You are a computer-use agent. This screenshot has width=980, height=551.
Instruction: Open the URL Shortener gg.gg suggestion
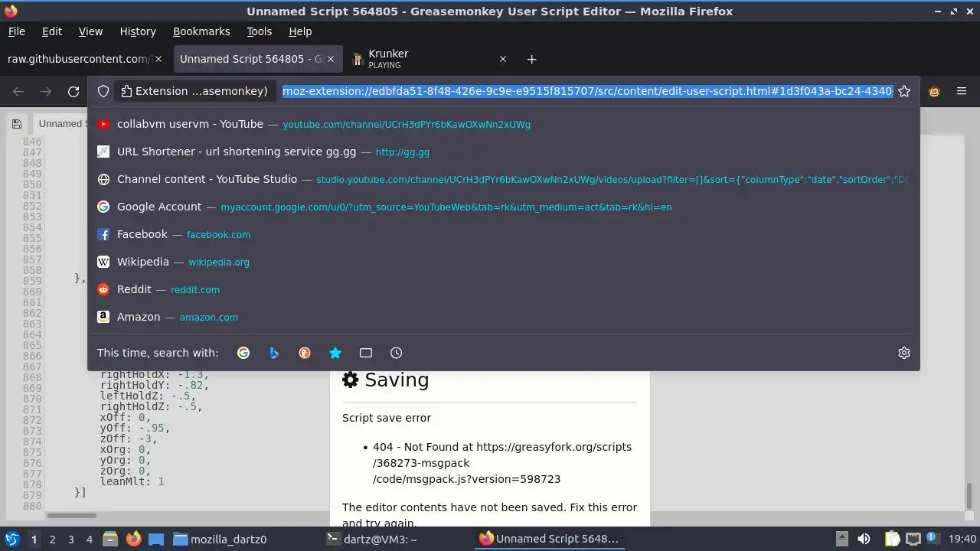coord(503,152)
